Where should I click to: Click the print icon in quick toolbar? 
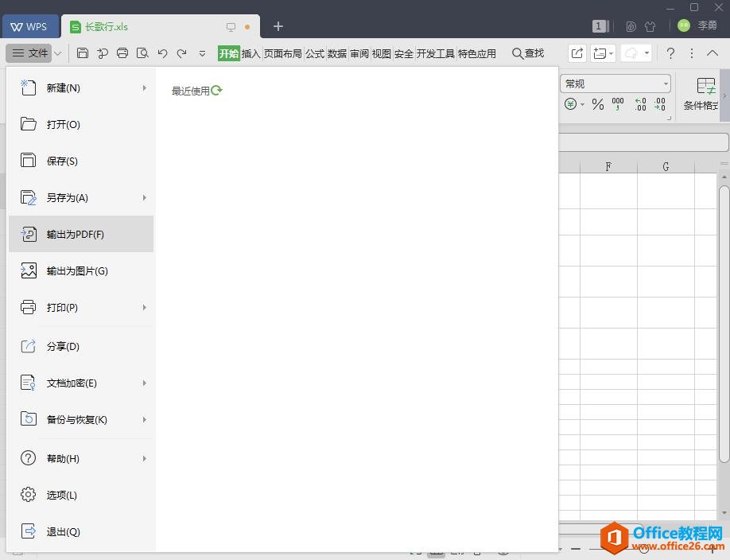click(122, 53)
